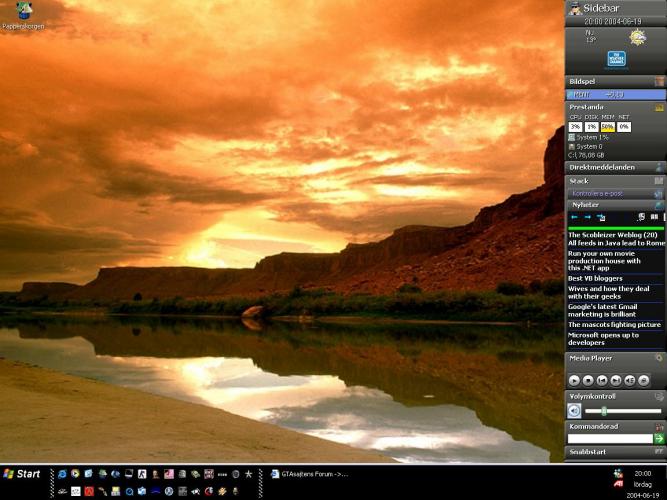Collapse the Nyheter panel header
The height and width of the screenshot is (500, 667).
(615, 205)
